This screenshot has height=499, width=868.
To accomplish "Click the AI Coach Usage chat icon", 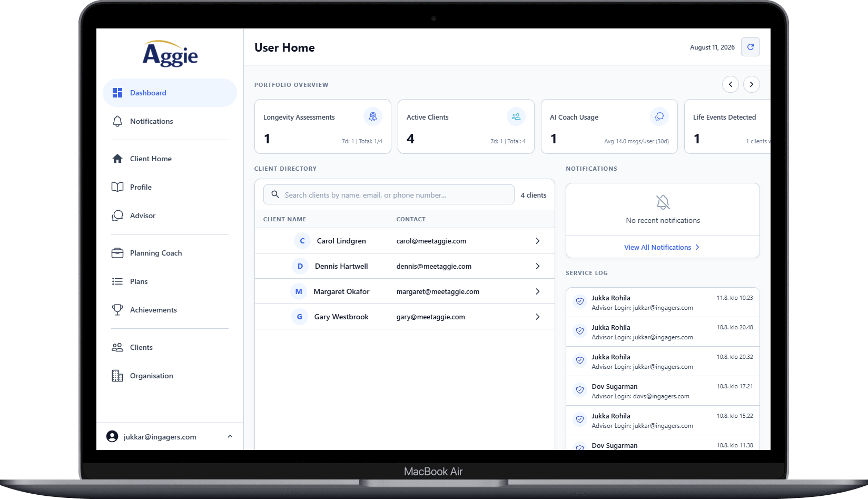I will click(659, 116).
